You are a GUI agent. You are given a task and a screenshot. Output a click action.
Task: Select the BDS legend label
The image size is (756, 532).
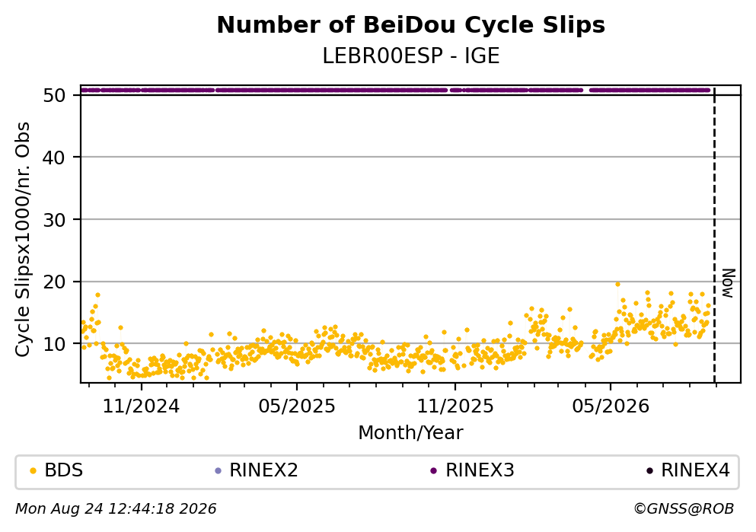tap(64, 470)
